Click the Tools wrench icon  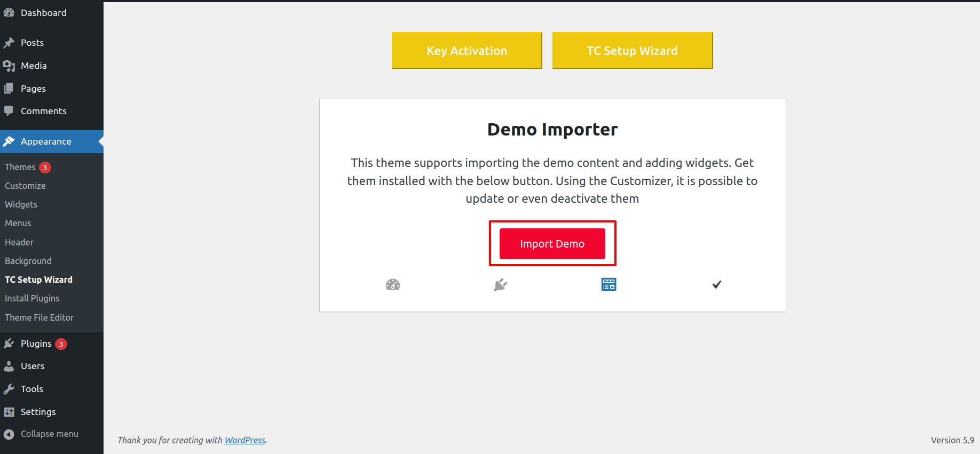tap(9, 389)
